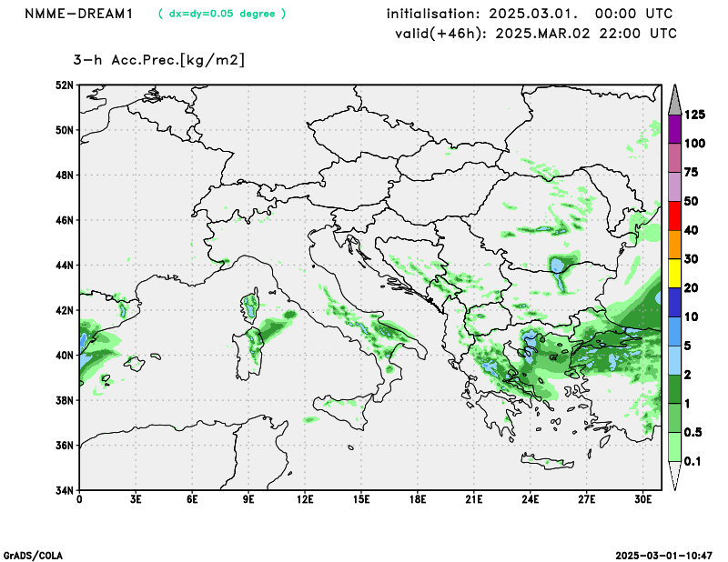Image resolution: width=728 pixels, height=562 pixels.
Task: Click the GrADS/COLA credit label
Action: point(33,556)
